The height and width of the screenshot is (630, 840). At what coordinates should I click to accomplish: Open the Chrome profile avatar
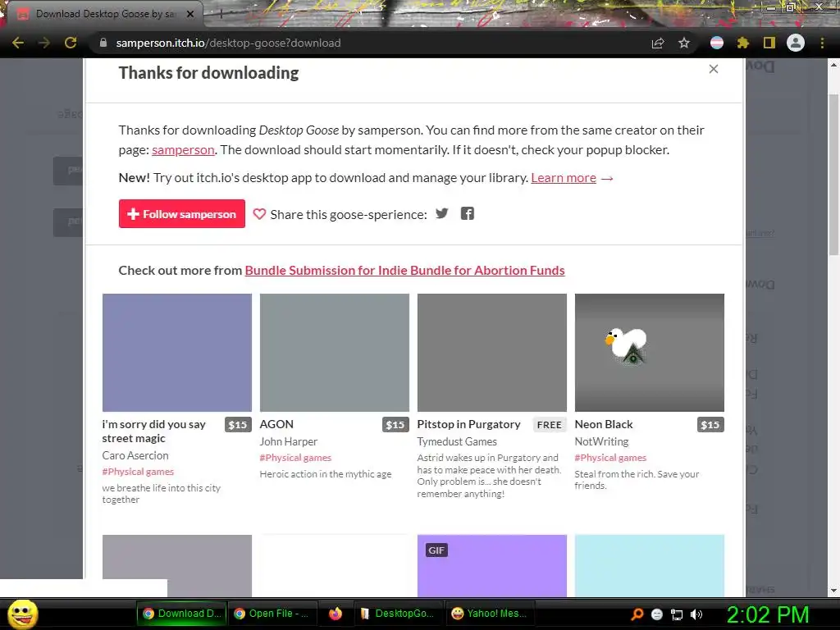point(796,43)
